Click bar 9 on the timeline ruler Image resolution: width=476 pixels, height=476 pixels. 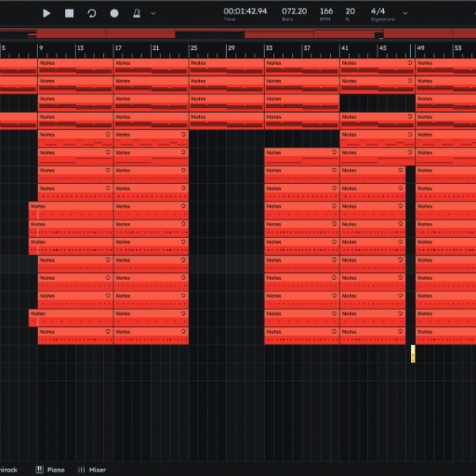point(41,48)
